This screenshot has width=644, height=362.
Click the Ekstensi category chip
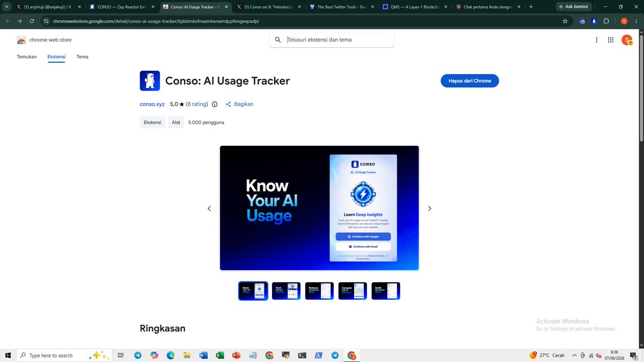click(x=152, y=122)
